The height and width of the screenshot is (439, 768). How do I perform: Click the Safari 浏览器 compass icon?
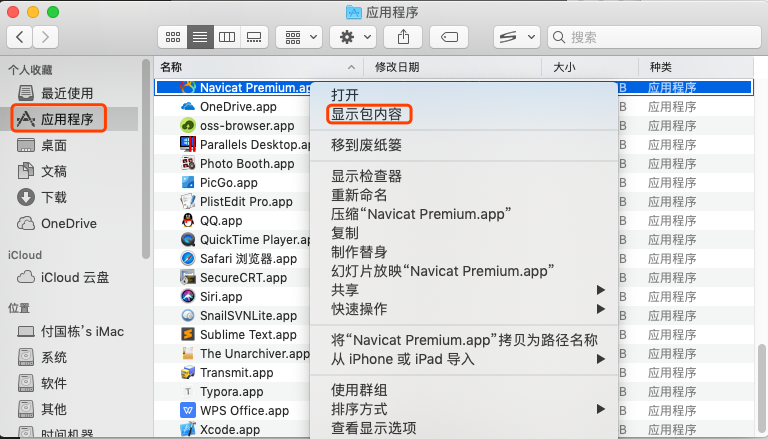pyautogui.click(x=188, y=258)
